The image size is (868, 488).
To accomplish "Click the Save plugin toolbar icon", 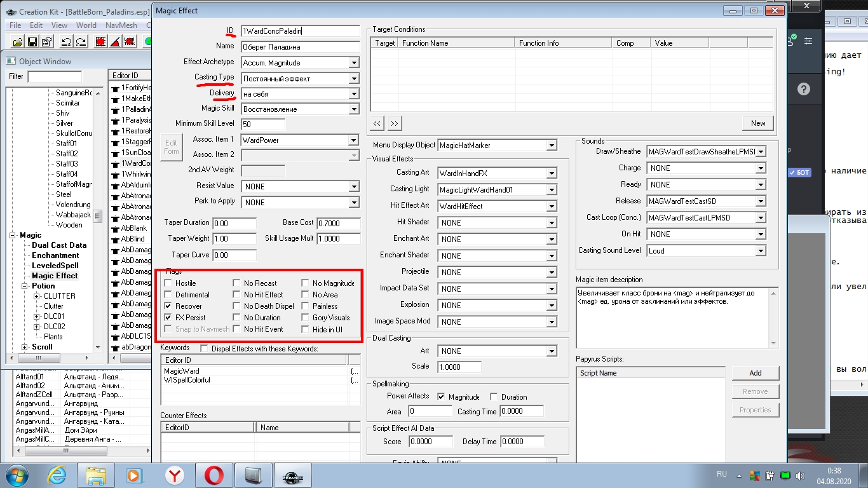I will coord(31,42).
